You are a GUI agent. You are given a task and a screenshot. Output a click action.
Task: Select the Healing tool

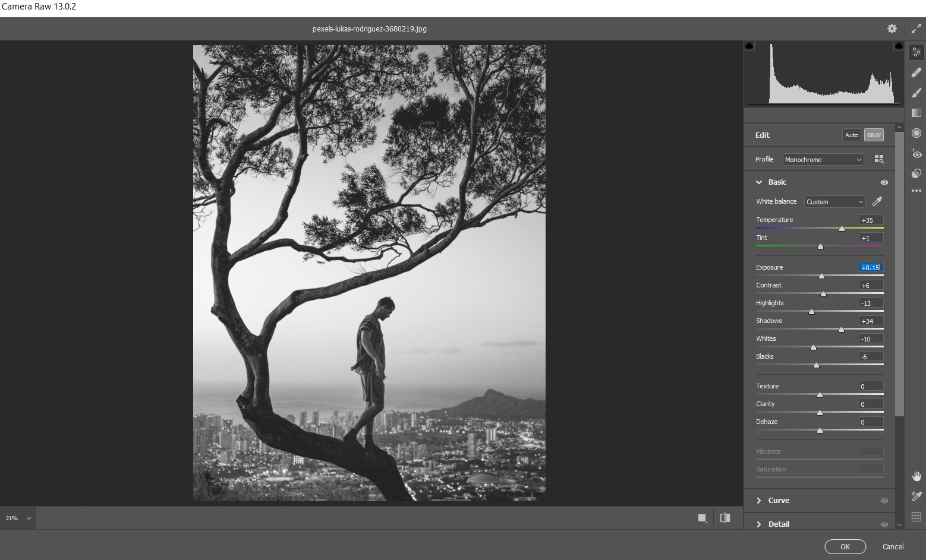pyautogui.click(x=916, y=72)
